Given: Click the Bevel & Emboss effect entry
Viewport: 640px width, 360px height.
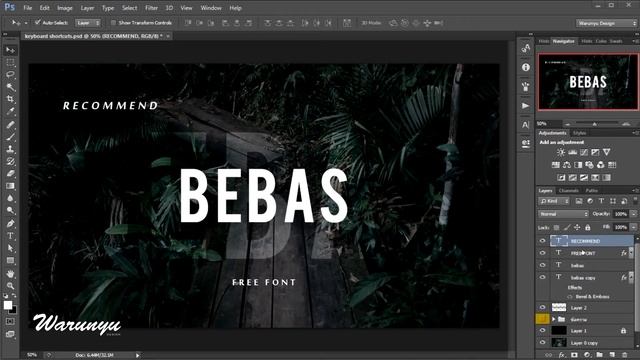Looking at the screenshot, I should [x=592, y=297].
